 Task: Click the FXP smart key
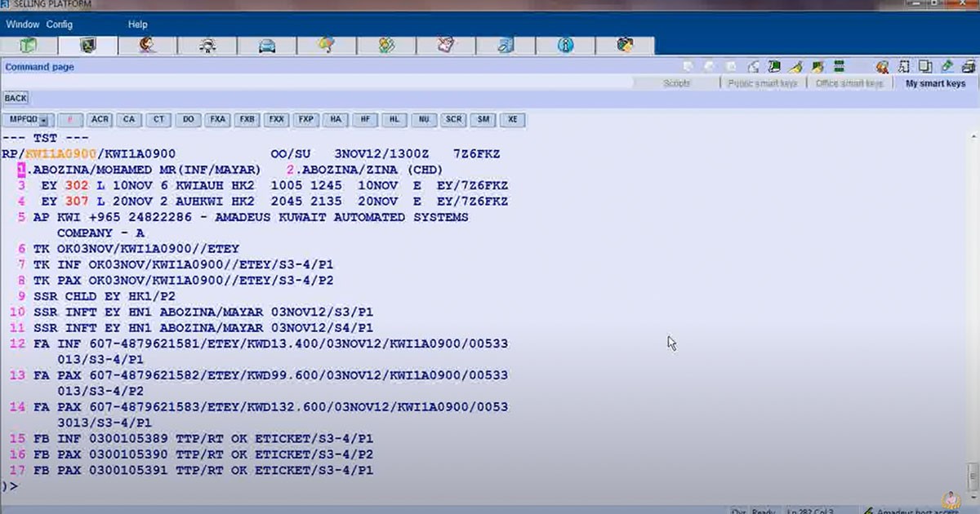pos(305,119)
